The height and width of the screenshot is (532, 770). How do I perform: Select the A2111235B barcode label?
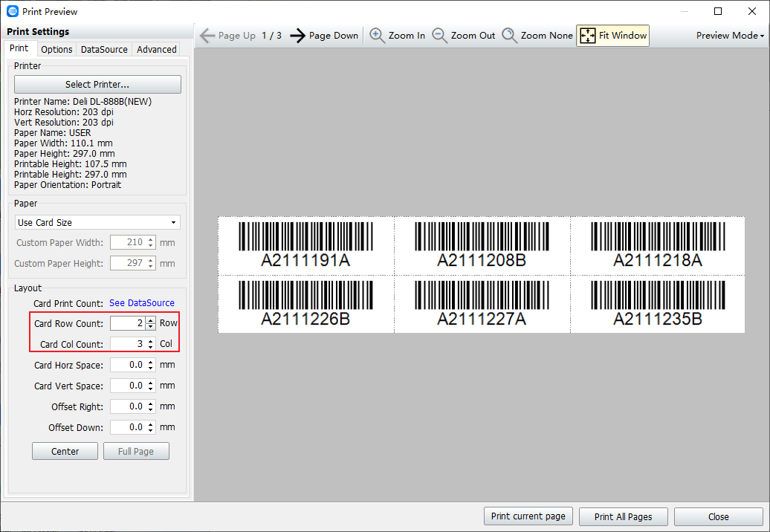click(658, 305)
